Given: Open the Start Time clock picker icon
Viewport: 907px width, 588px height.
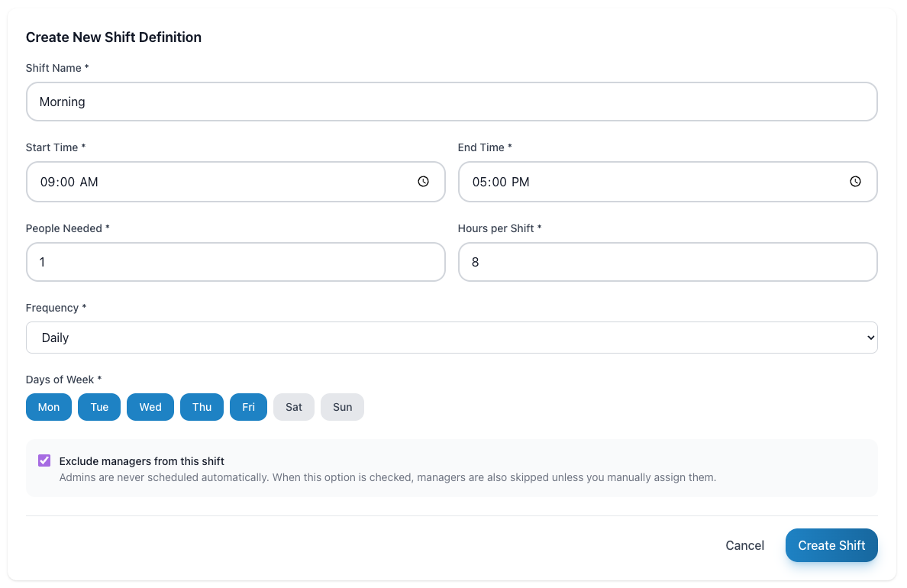Looking at the screenshot, I should 423,182.
